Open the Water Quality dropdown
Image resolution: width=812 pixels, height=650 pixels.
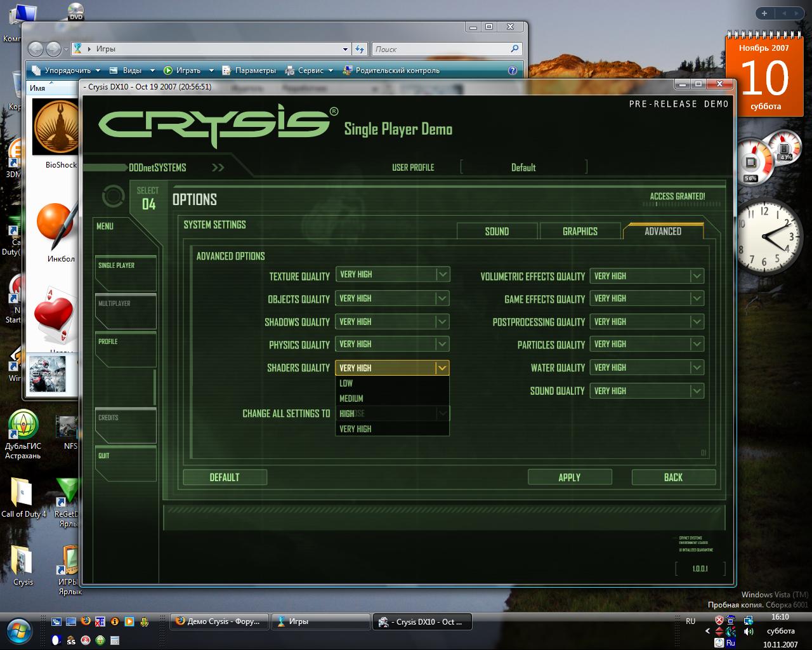tap(646, 368)
